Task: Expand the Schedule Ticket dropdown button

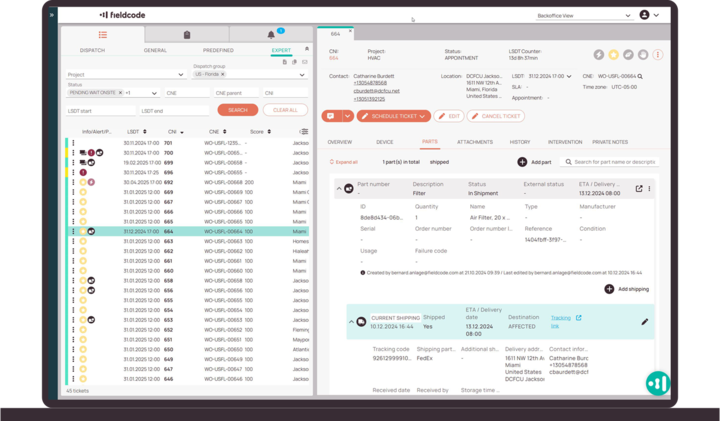Action: coord(425,116)
